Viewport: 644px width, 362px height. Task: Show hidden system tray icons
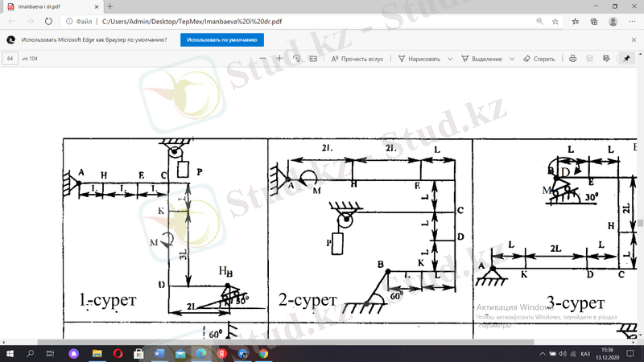point(543,353)
